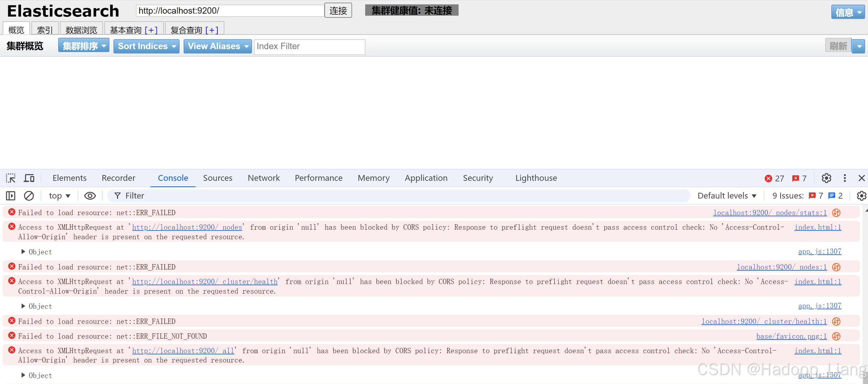
Task: Clear console with the ban icon
Action: [x=29, y=196]
